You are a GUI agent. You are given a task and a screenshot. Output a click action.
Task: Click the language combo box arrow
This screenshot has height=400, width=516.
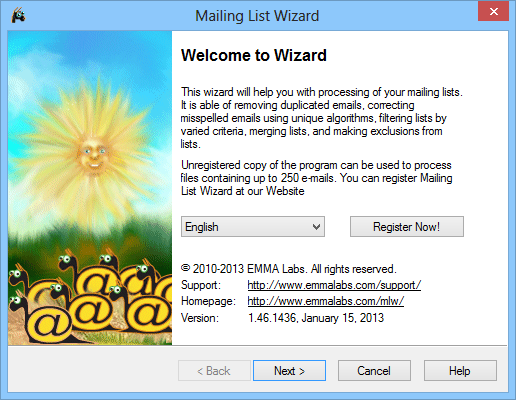pos(316,227)
